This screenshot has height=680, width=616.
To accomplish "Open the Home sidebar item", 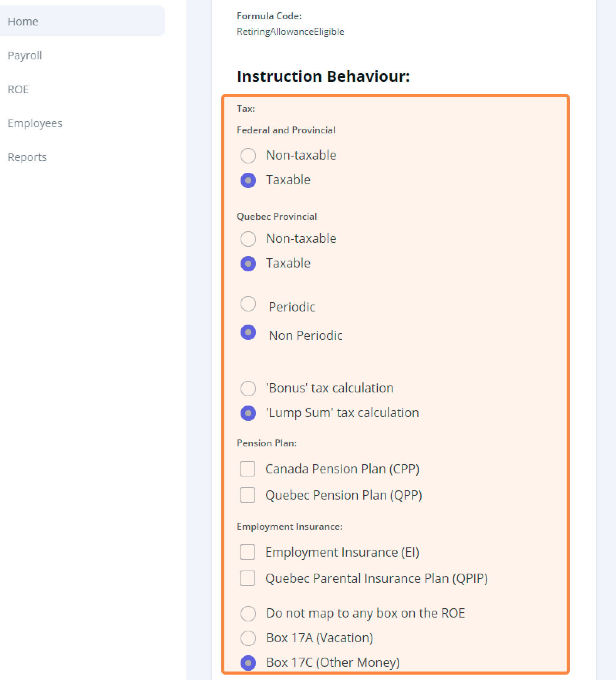I will 82,21.
